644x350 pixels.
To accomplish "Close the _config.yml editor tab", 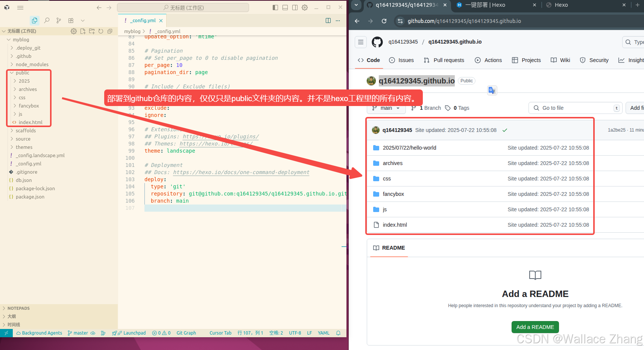I will click(x=161, y=21).
